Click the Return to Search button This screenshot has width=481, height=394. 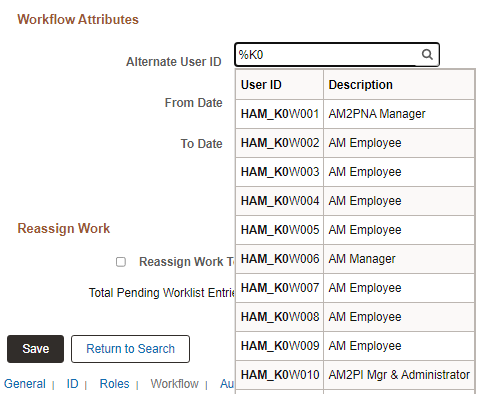pyautogui.click(x=130, y=349)
